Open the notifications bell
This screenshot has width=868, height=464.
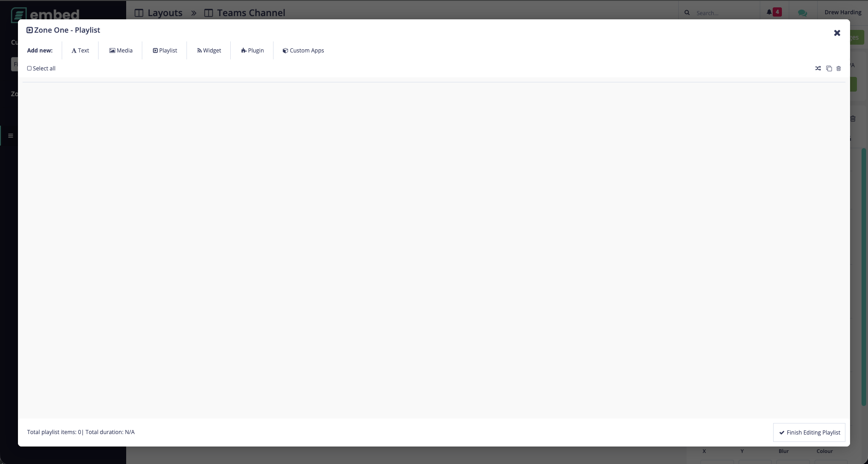click(769, 12)
